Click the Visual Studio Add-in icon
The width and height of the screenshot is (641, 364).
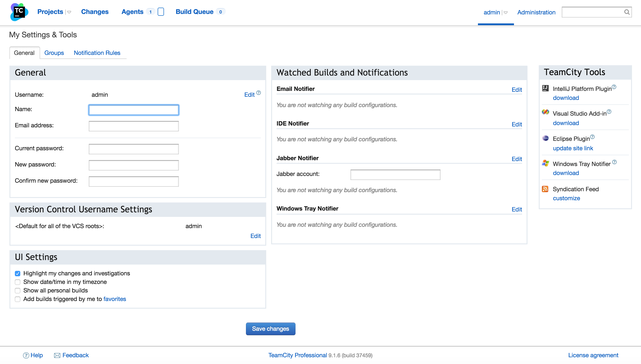pyautogui.click(x=545, y=112)
